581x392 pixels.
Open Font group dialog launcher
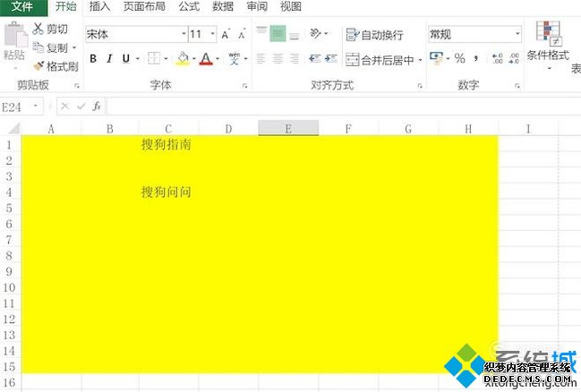coord(244,86)
